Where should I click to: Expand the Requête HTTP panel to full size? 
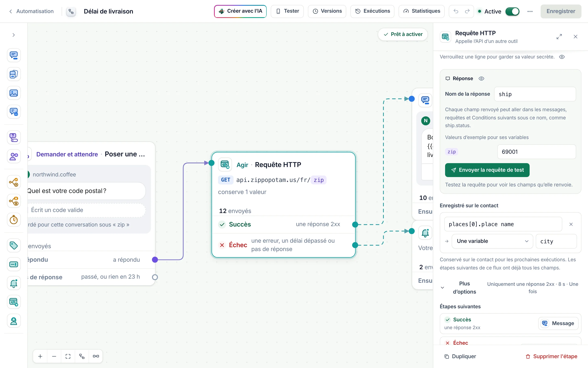(559, 37)
